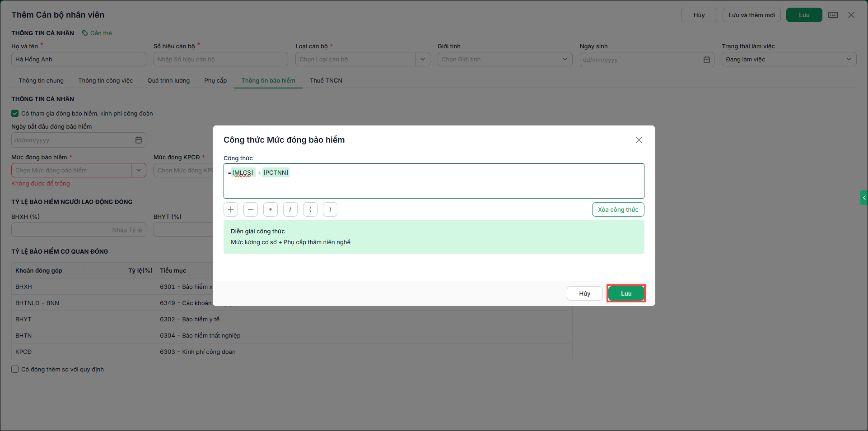Save the formula with Lưu in dialog
Viewport: 868px width, 431px height.
tap(626, 293)
